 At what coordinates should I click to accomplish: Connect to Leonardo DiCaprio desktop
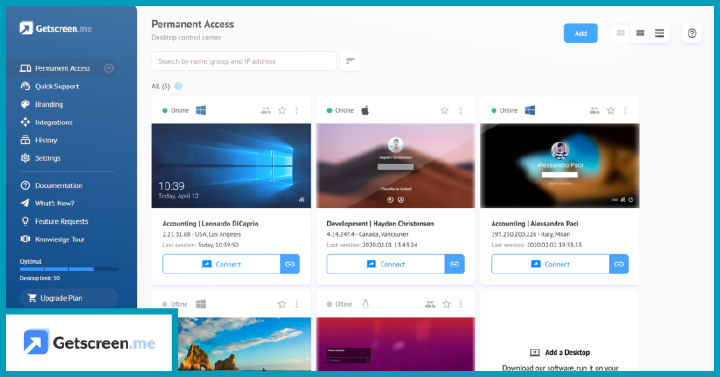click(221, 264)
